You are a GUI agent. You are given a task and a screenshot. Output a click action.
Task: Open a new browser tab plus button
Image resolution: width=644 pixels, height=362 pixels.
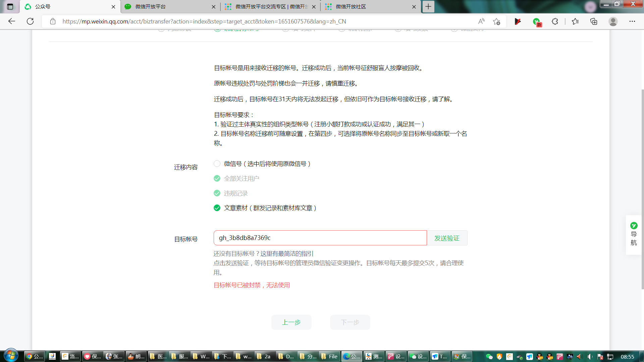428,7
